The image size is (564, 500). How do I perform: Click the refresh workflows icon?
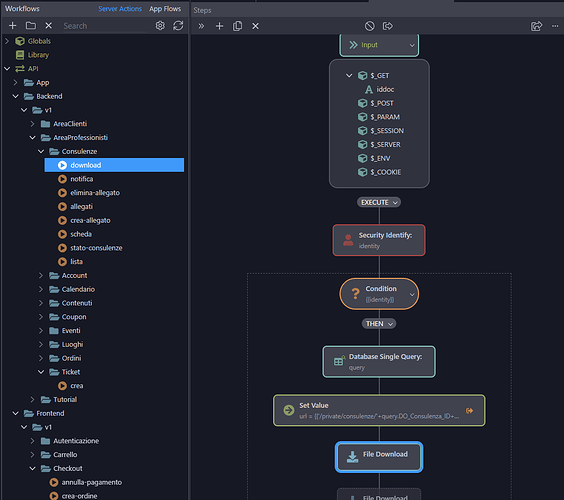pos(178,26)
